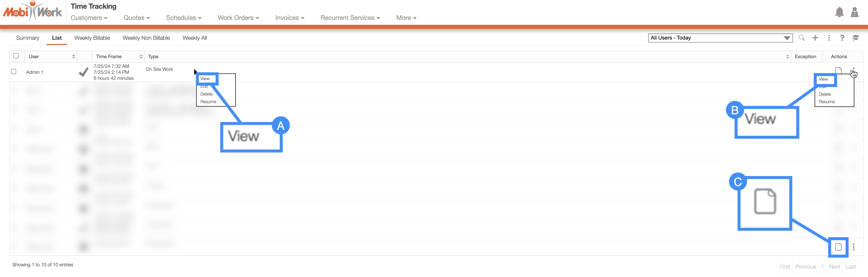
Task: Switch to the Summary tab
Action: [x=28, y=38]
